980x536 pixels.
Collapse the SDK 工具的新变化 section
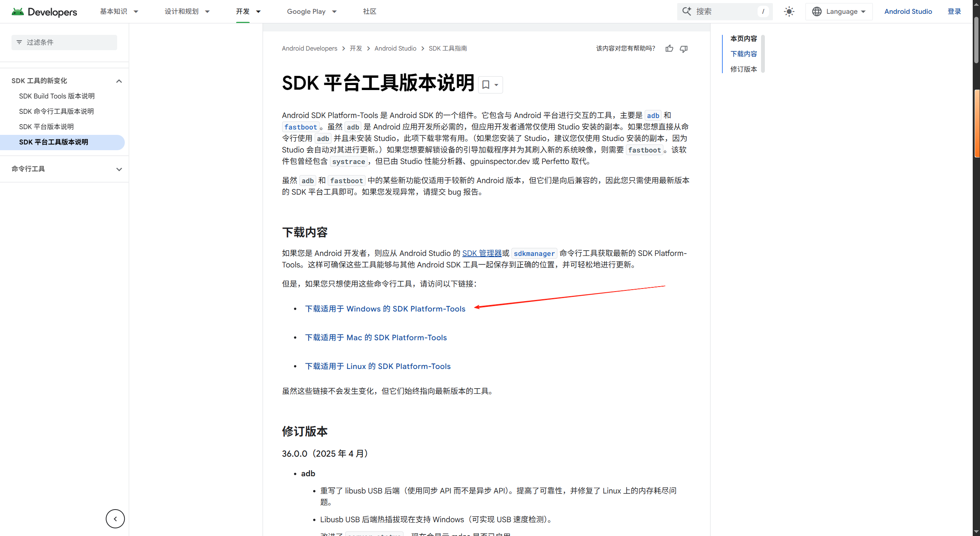click(119, 81)
